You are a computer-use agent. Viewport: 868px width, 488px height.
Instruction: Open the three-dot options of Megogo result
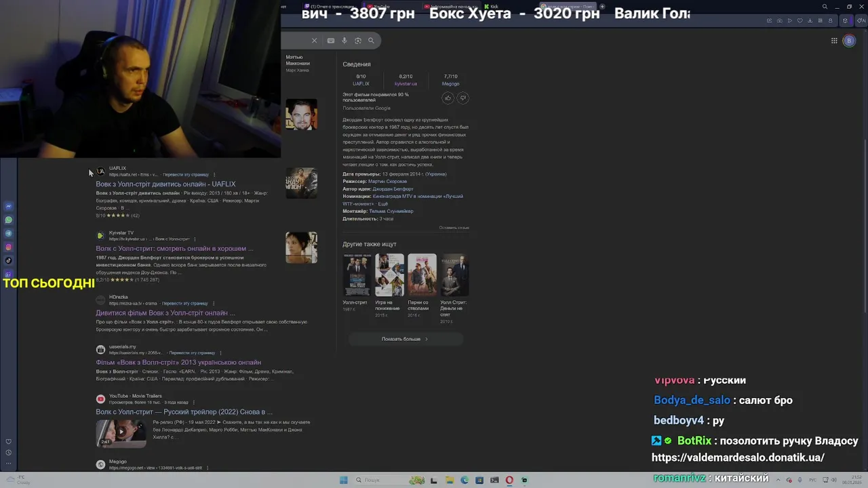(208, 468)
